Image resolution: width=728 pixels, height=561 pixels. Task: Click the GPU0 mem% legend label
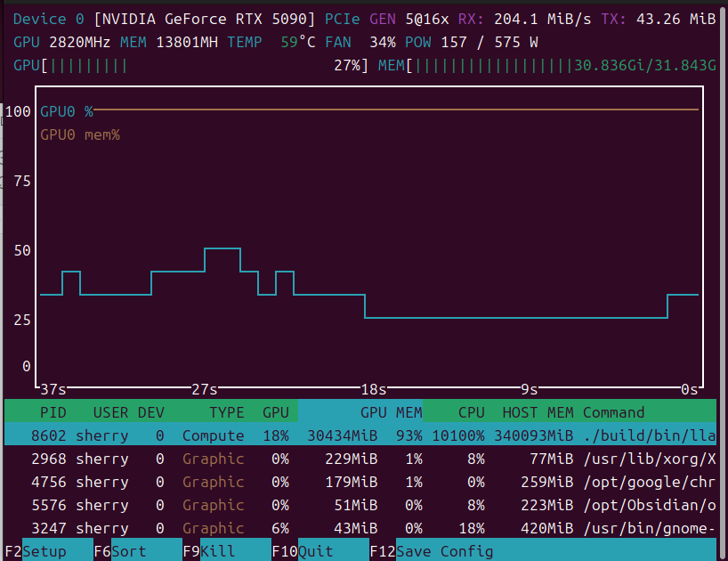coord(80,134)
